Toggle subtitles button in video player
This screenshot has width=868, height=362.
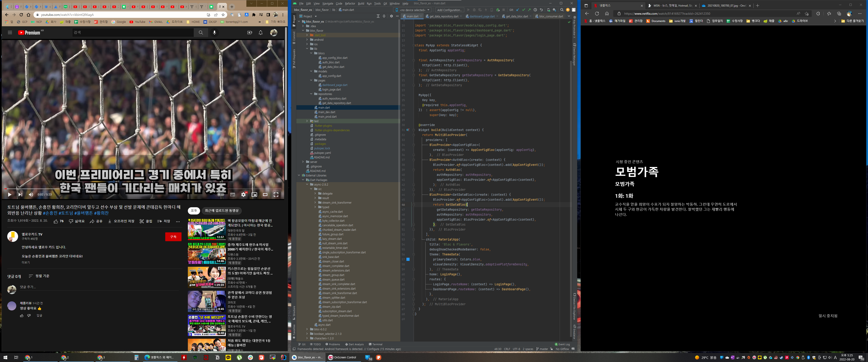coord(233,194)
